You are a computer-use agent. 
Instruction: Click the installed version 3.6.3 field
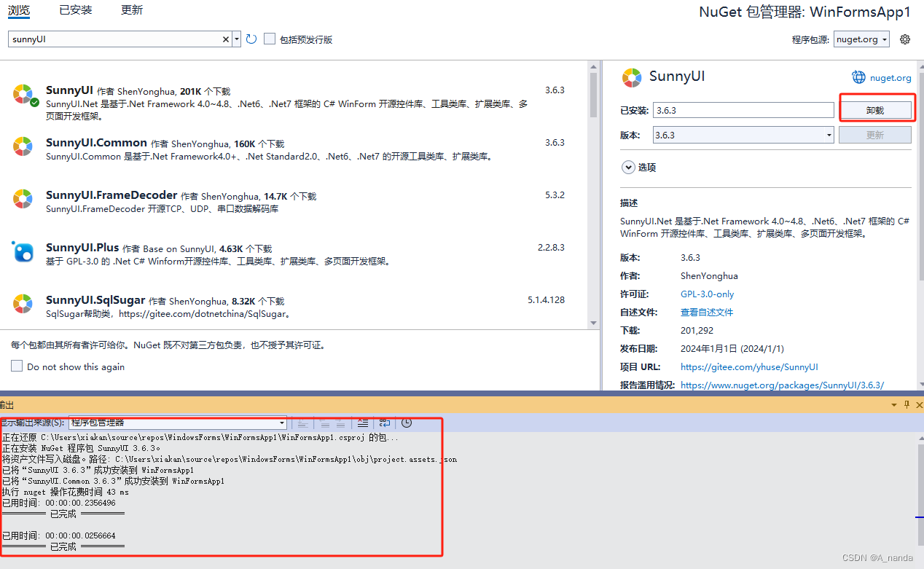[x=743, y=110]
